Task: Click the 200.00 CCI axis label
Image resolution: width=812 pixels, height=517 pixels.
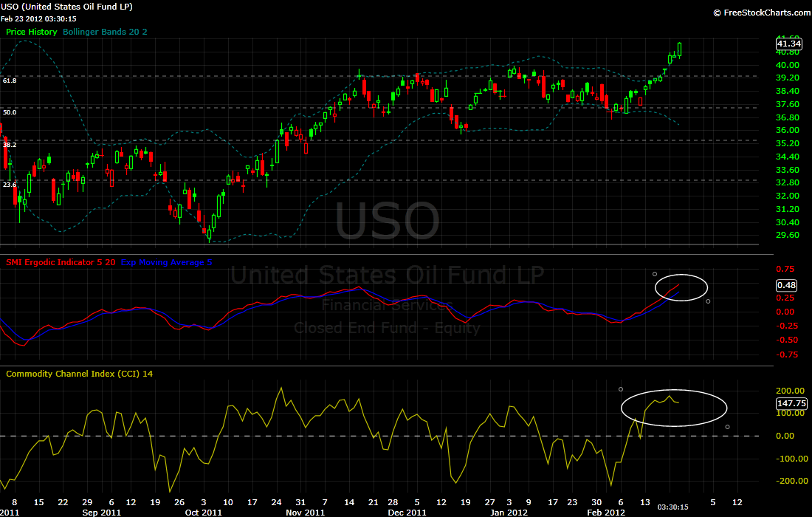Action: point(791,391)
